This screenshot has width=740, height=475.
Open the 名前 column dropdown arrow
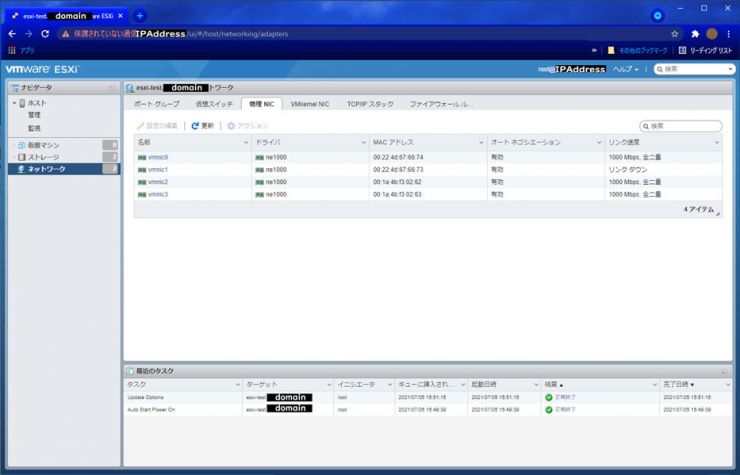coord(245,142)
